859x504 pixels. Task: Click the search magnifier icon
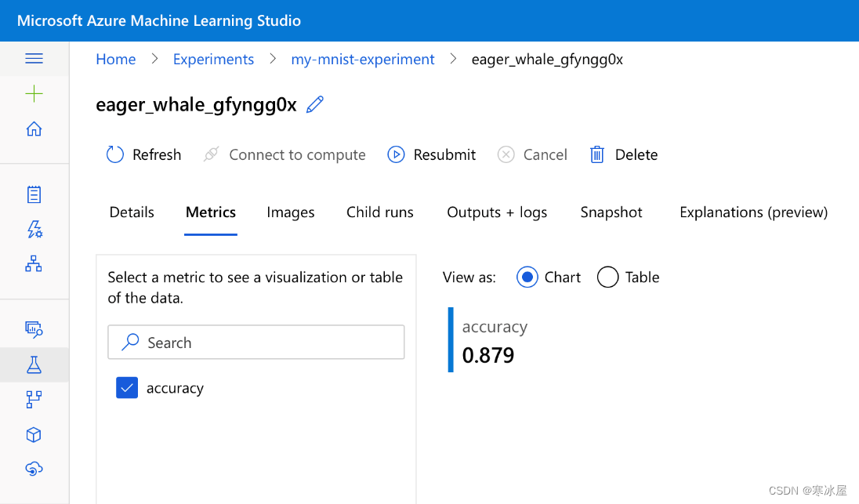pos(130,342)
